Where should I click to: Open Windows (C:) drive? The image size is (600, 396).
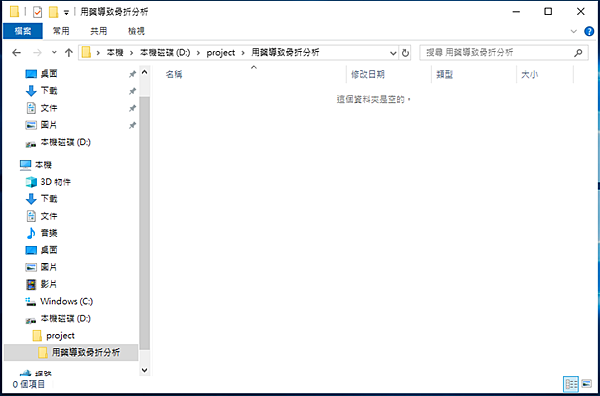click(x=67, y=301)
